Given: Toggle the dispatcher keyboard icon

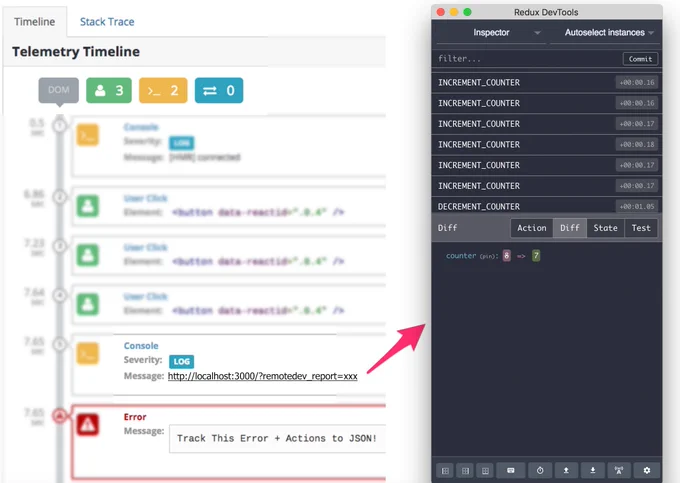Looking at the screenshot, I should [511, 470].
